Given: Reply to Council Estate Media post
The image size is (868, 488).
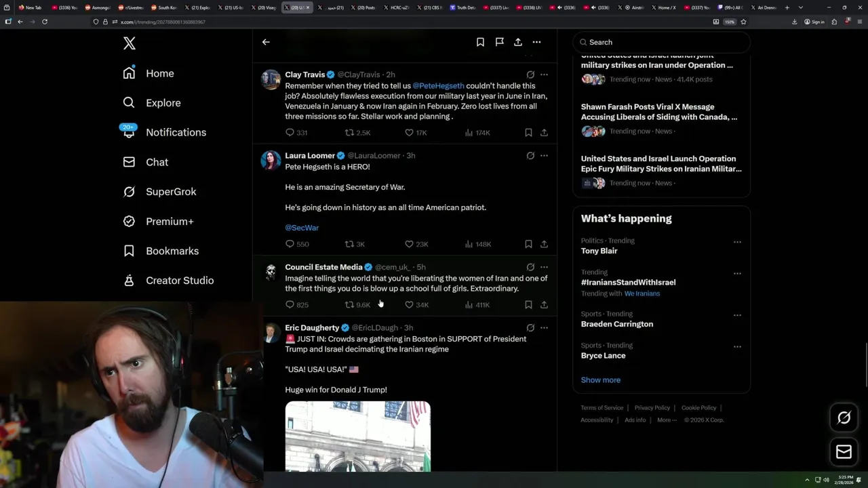Looking at the screenshot, I should [x=297, y=305].
